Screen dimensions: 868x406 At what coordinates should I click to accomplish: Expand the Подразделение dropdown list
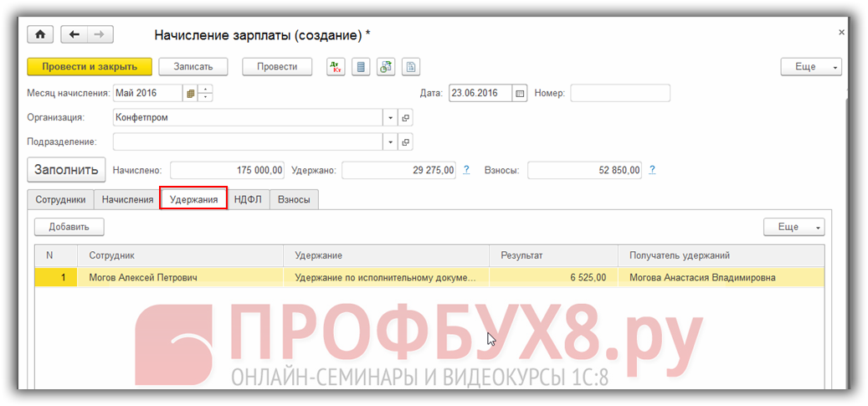390,142
